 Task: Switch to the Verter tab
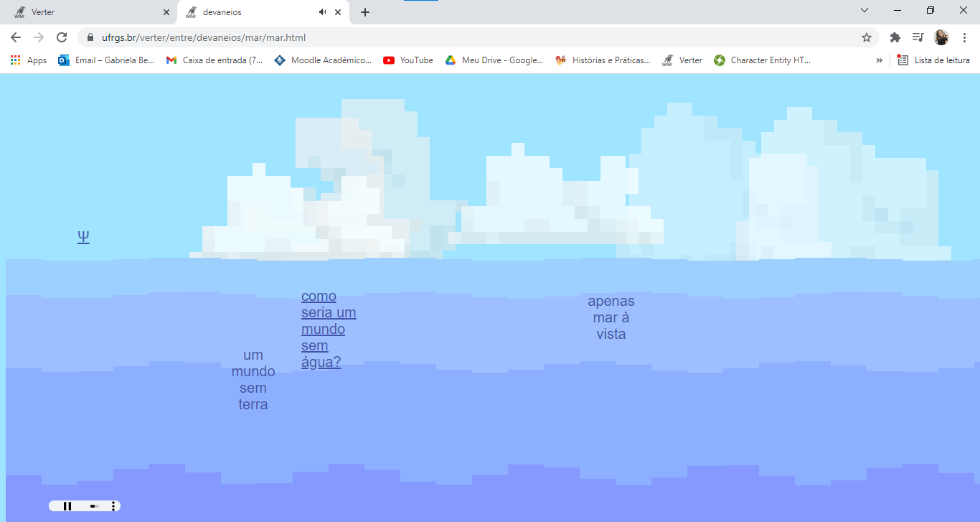(x=89, y=12)
